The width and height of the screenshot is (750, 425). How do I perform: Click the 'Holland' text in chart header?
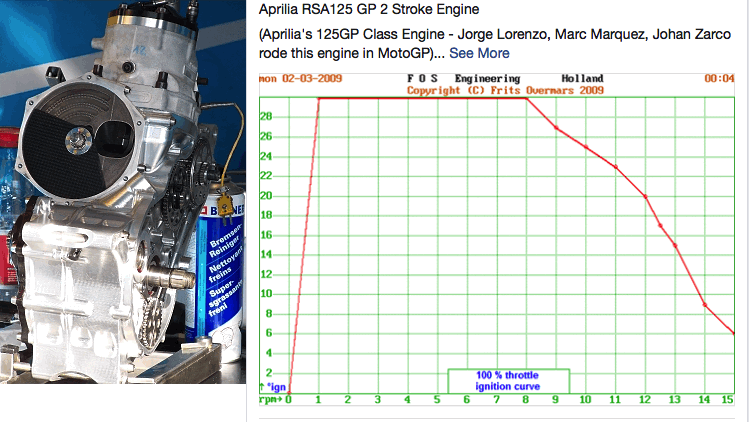[582, 78]
